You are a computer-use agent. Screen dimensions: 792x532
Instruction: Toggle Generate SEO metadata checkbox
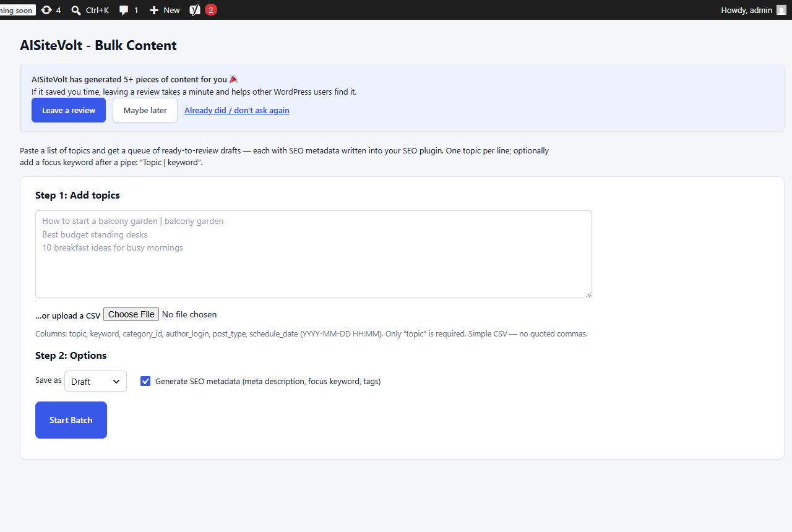coord(145,381)
